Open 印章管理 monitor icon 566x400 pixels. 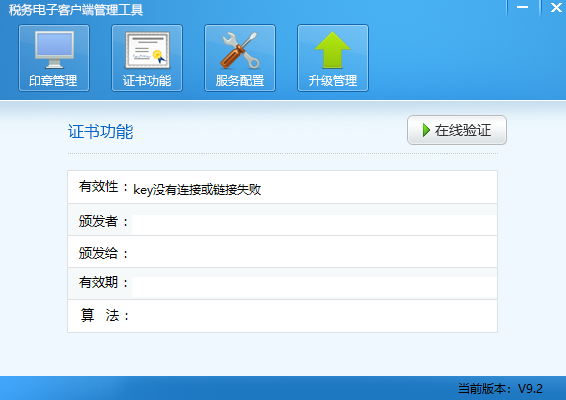pyautogui.click(x=54, y=50)
